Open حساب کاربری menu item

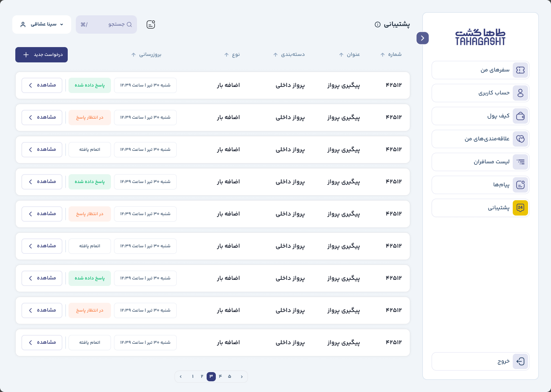[x=481, y=93]
